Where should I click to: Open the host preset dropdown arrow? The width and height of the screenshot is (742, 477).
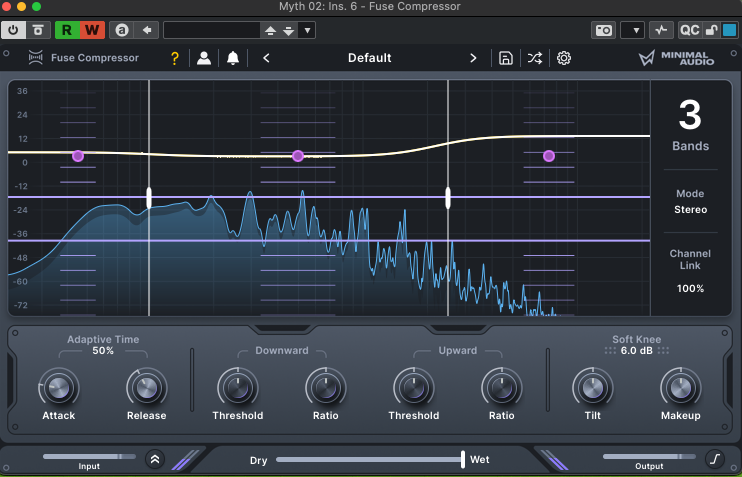[x=307, y=31]
